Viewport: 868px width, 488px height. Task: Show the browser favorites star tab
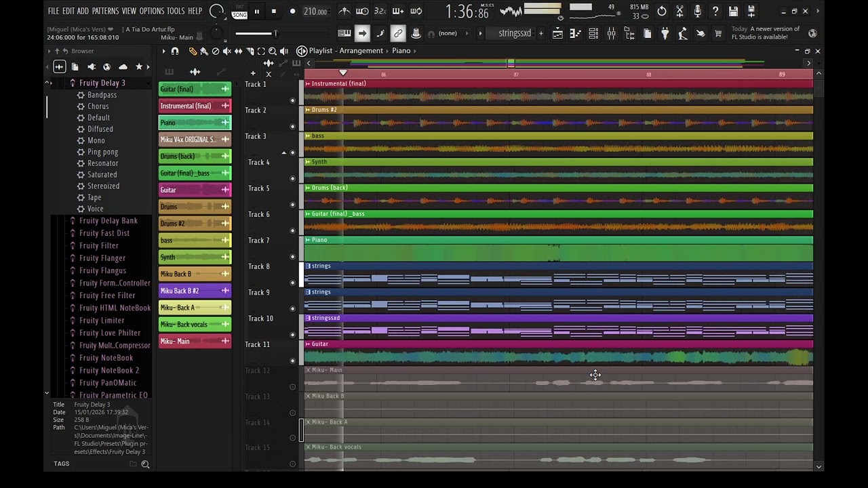pos(139,66)
